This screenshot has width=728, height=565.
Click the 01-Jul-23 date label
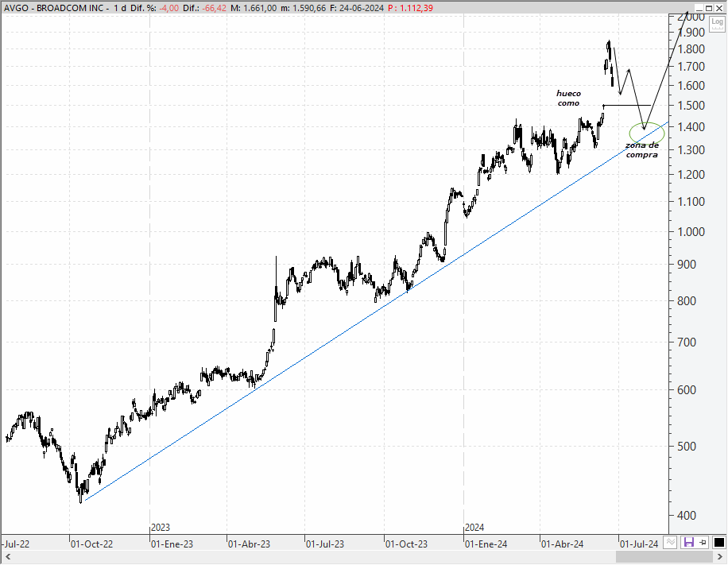tap(325, 544)
